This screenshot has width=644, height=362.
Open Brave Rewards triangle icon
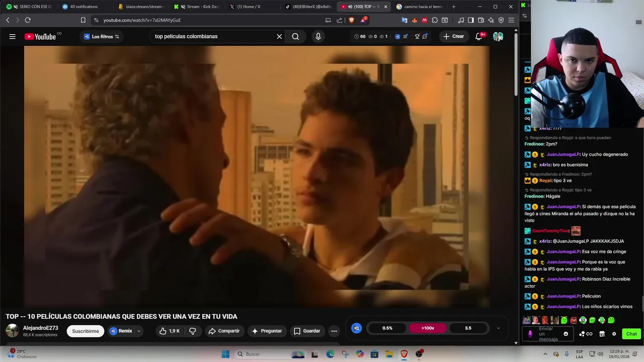[x=363, y=20]
